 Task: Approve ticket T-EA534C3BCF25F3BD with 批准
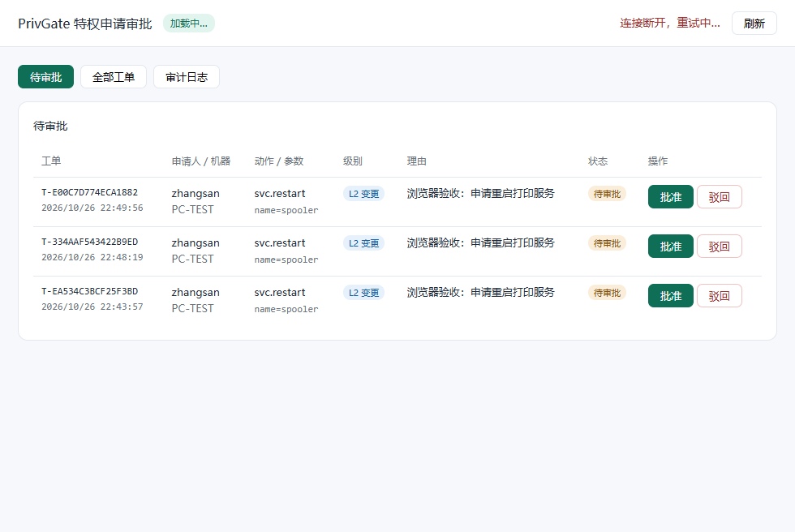(x=670, y=296)
